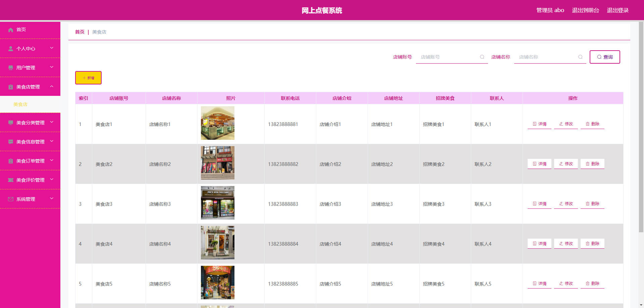Click 删除 for 美食店1
The image size is (644, 308).
click(592, 124)
